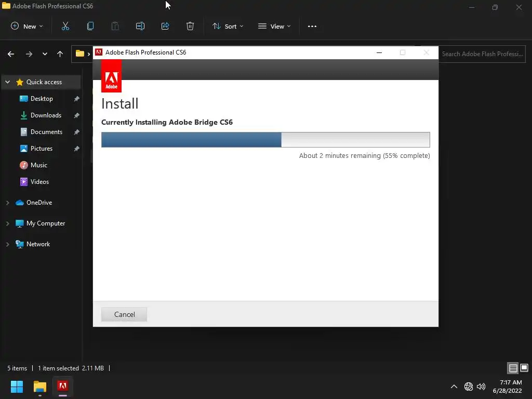Screen dimensions: 532x399
Task: Go forward using the Forward arrow
Action: click(x=29, y=54)
